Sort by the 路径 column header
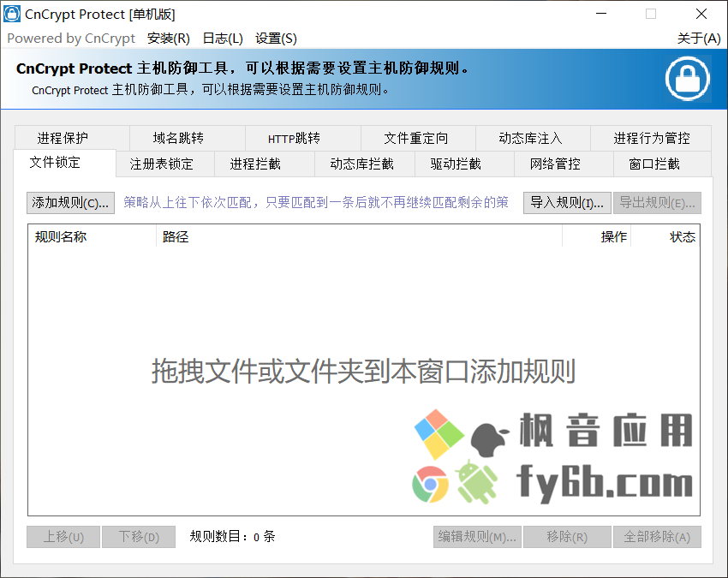The height and width of the screenshot is (578, 728). [x=360, y=237]
